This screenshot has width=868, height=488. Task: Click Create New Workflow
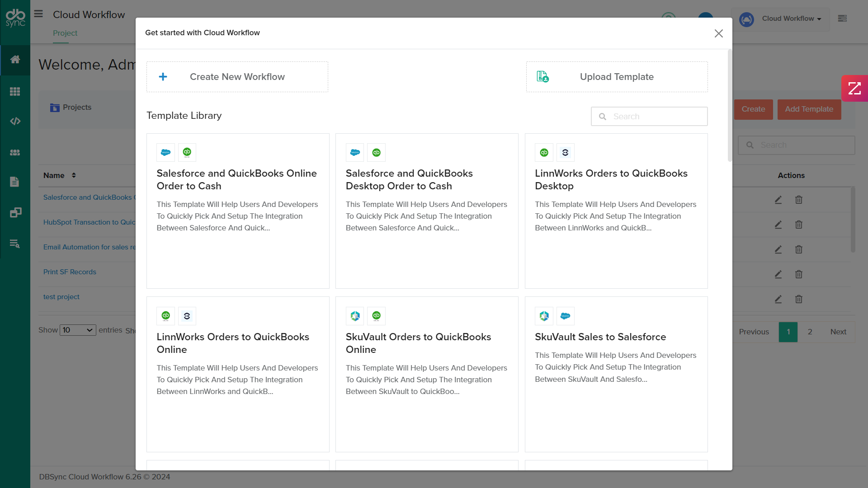point(237,77)
